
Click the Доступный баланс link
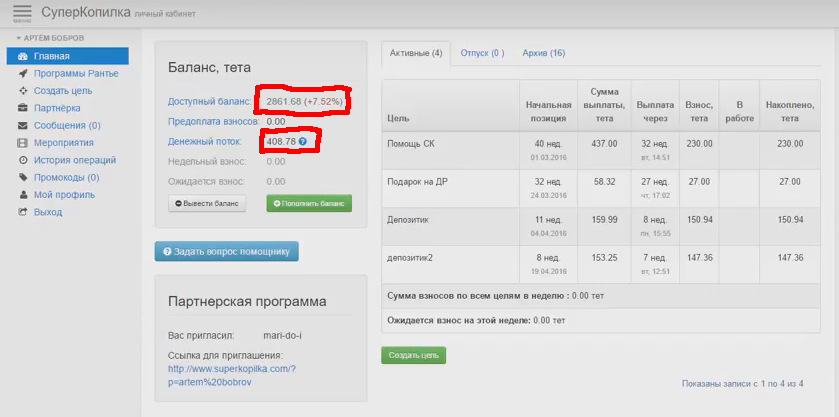pos(209,102)
